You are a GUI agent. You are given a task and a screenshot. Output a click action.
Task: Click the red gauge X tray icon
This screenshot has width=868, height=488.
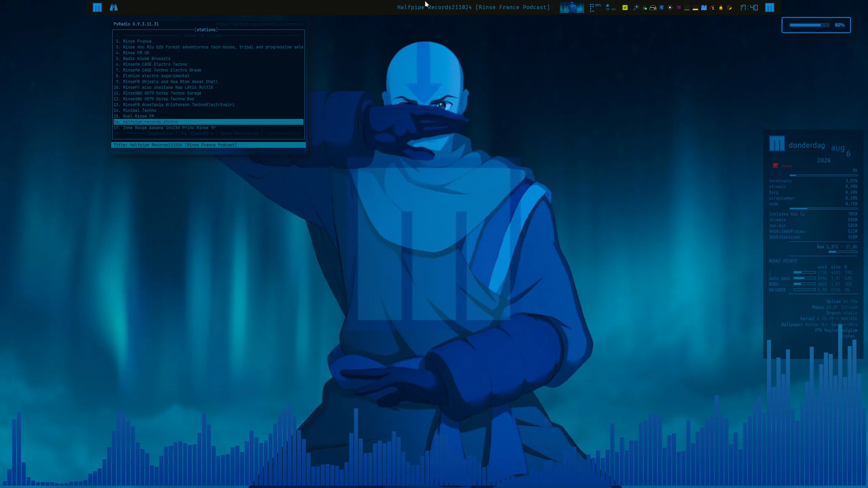tap(712, 7)
